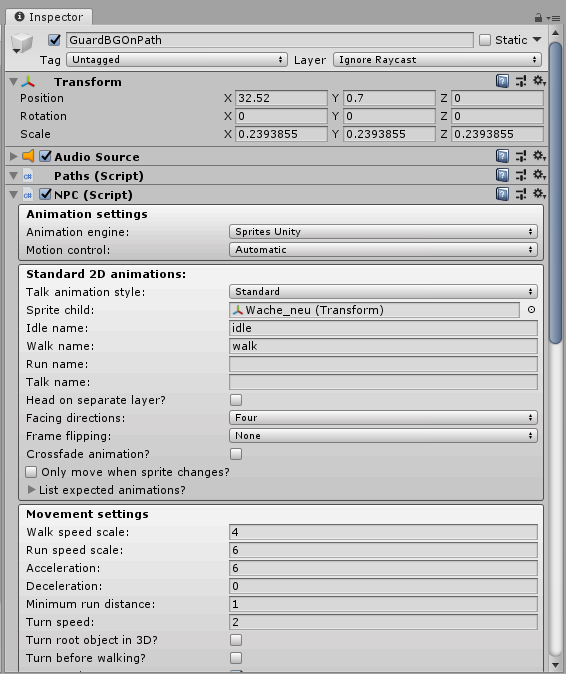Open the Audio Source help reference icon
The height and width of the screenshot is (674, 566).
pyautogui.click(x=502, y=156)
